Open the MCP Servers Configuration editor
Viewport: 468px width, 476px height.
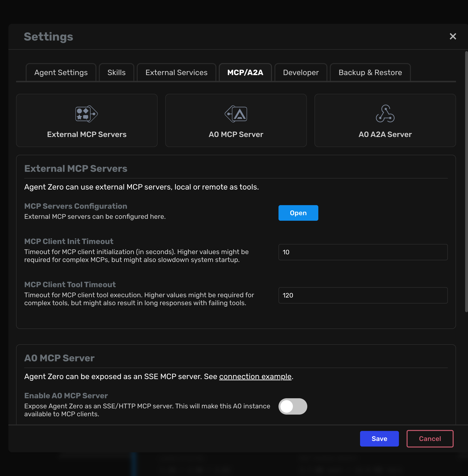tap(298, 213)
